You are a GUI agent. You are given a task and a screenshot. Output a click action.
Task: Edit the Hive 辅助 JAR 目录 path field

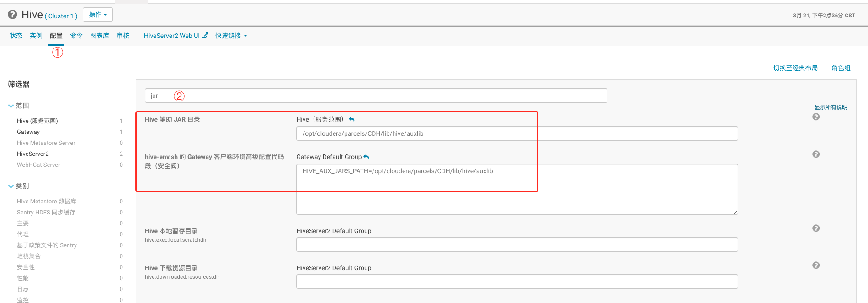click(x=517, y=133)
